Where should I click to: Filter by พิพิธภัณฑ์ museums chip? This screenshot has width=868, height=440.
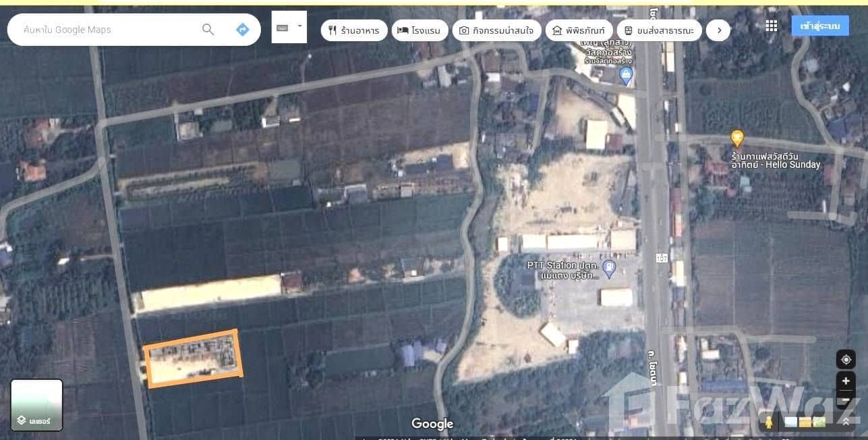(579, 30)
